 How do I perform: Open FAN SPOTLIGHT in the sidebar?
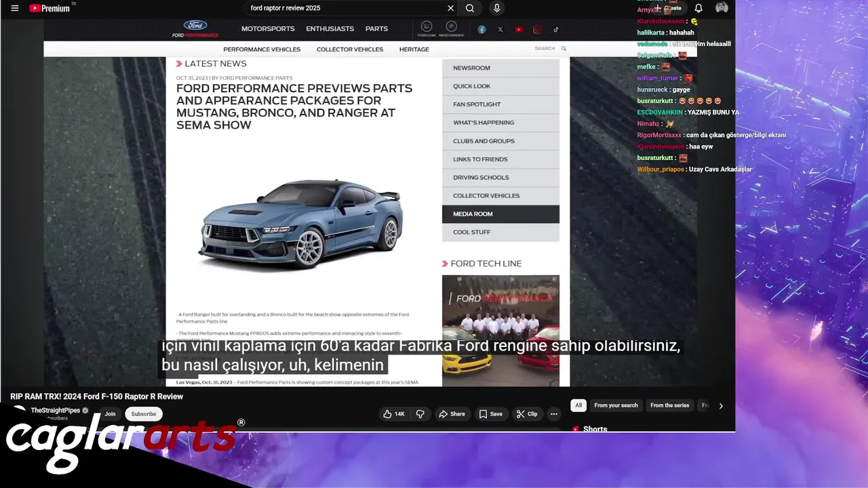[x=500, y=104]
